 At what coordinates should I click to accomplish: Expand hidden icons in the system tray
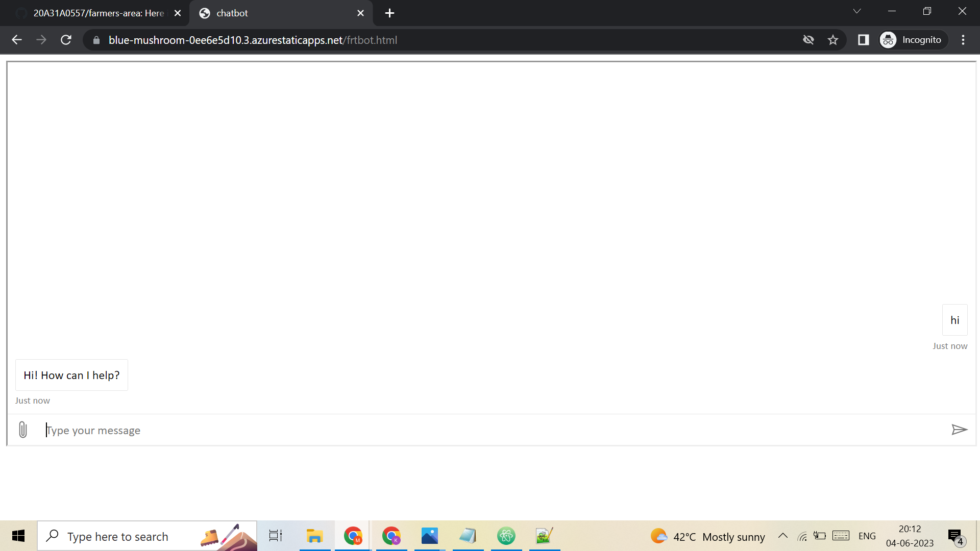783,536
